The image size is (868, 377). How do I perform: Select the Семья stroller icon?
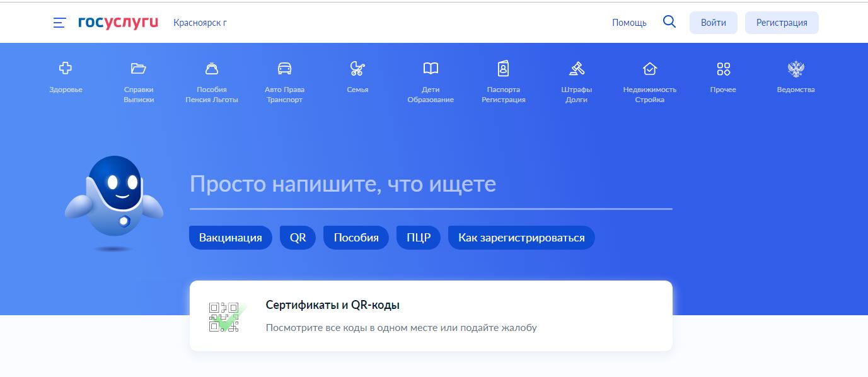[x=357, y=68]
